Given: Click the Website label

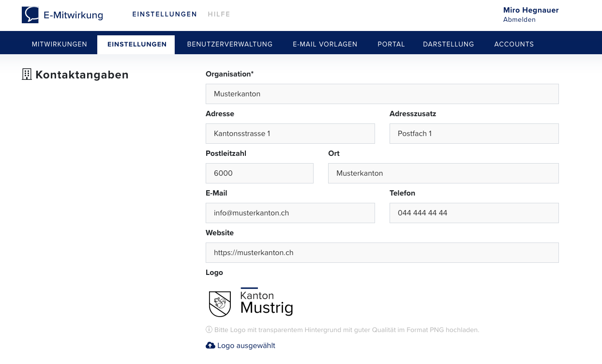Looking at the screenshot, I should click(x=220, y=233).
